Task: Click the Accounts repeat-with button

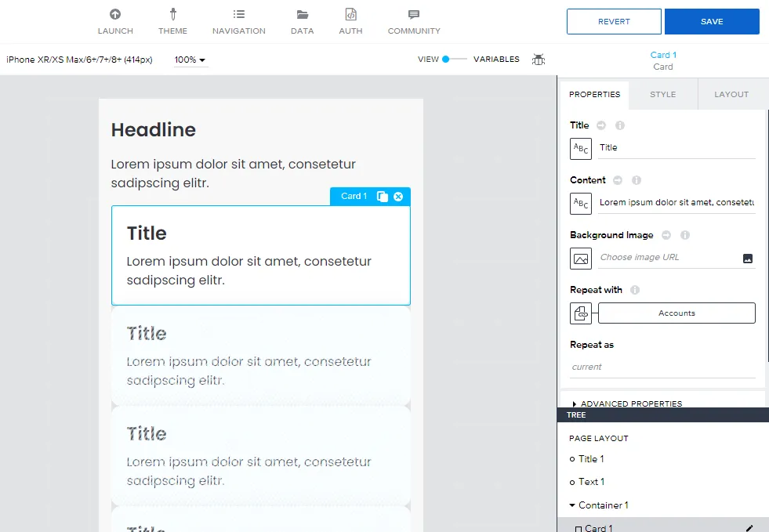Action: (x=677, y=313)
